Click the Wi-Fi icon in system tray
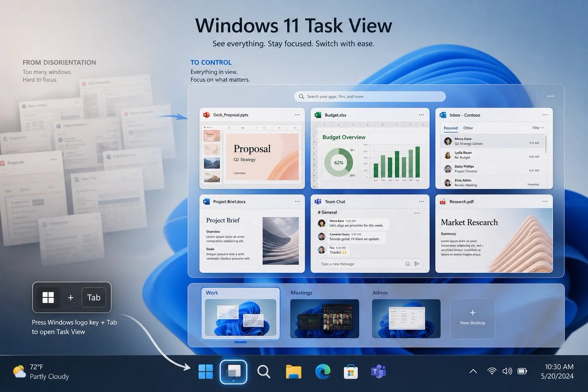The height and width of the screenshot is (392, 588). pyautogui.click(x=492, y=371)
